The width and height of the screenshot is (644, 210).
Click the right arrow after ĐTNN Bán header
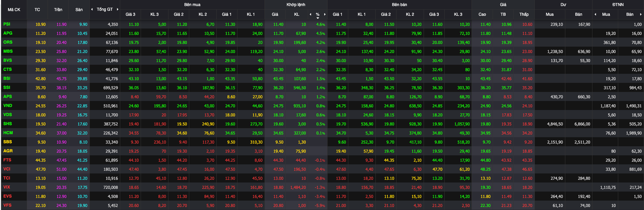[x=641, y=14]
